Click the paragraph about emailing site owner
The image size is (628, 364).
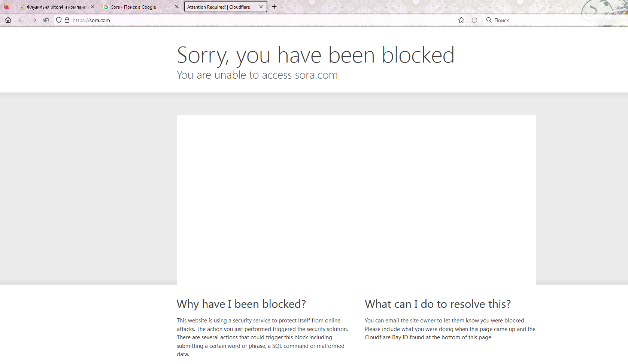coord(450,329)
